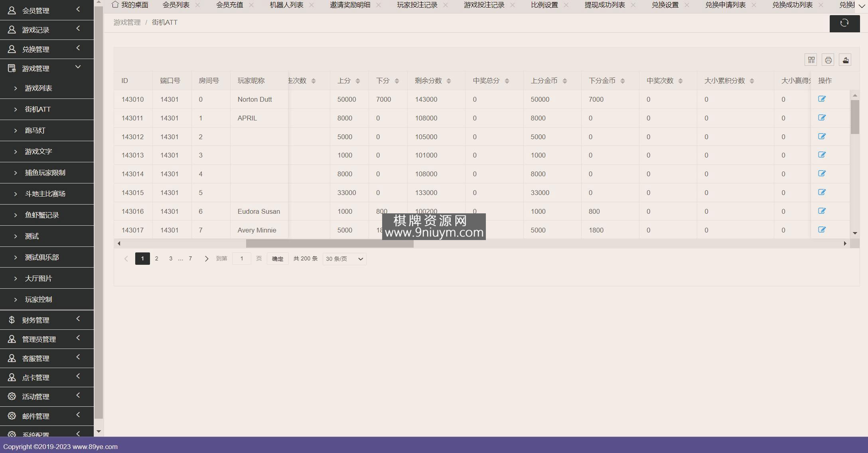
Task: Close the 玩家投注记录 tab
Action: 446,5
